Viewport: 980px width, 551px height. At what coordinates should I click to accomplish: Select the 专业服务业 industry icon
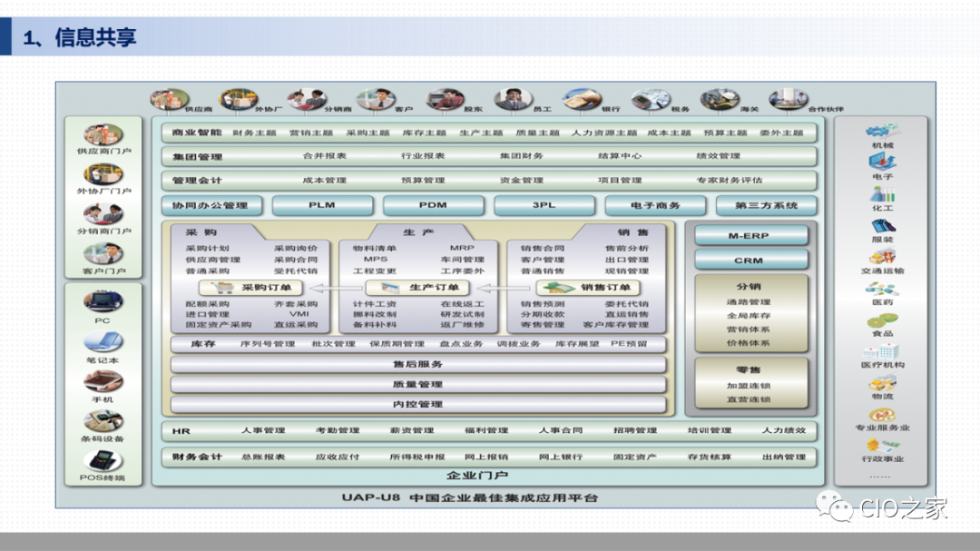pyautogui.click(x=882, y=415)
